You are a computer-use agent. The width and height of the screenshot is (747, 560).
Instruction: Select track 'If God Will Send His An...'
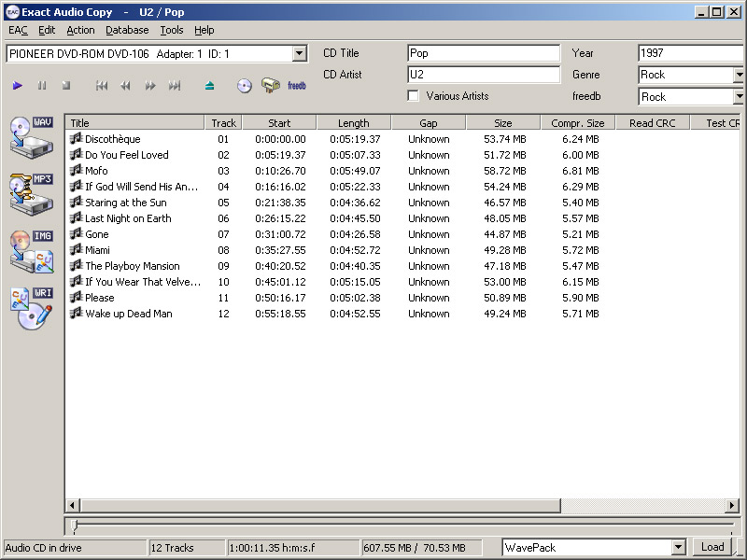tap(142, 186)
